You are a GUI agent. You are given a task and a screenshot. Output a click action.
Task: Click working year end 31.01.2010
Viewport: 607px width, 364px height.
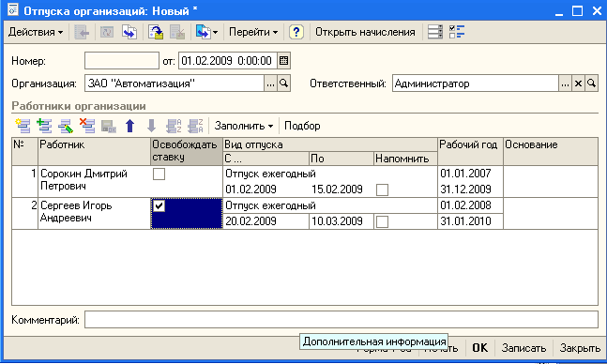pyautogui.click(x=465, y=221)
